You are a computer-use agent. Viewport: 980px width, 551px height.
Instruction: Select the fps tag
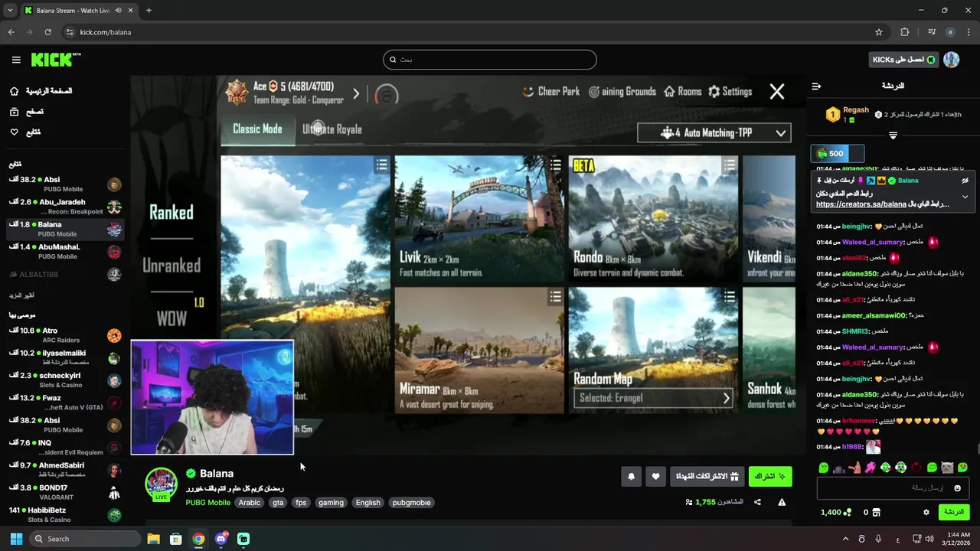tap(301, 503)
